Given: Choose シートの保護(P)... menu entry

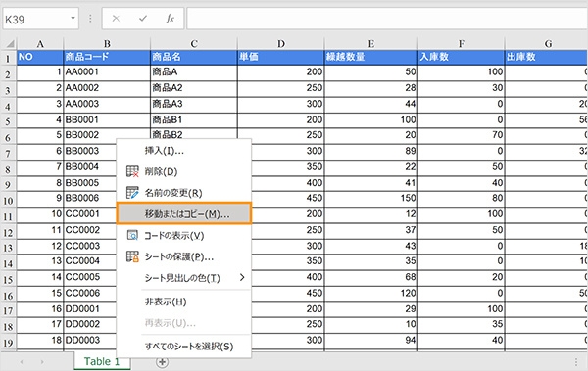Looking at the screenshot, I should (x=184, y=256).
